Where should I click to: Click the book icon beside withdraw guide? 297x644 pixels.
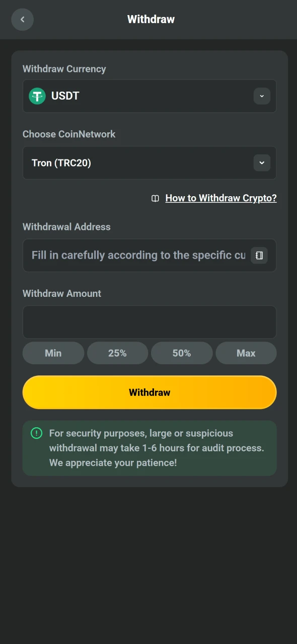(155, 198)
